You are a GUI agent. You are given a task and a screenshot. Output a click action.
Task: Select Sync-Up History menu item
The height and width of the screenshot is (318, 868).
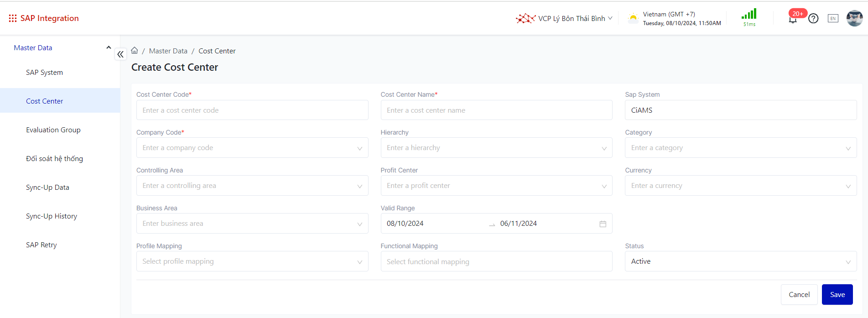pos(52,216)
